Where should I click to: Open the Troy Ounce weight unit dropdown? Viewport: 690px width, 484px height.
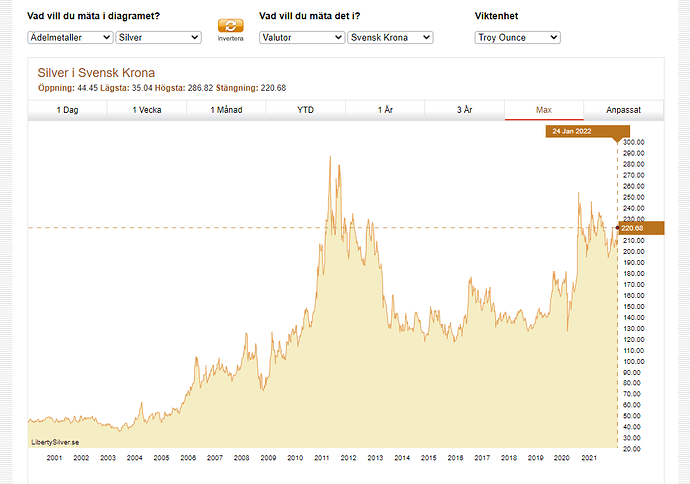coord(518,37)
